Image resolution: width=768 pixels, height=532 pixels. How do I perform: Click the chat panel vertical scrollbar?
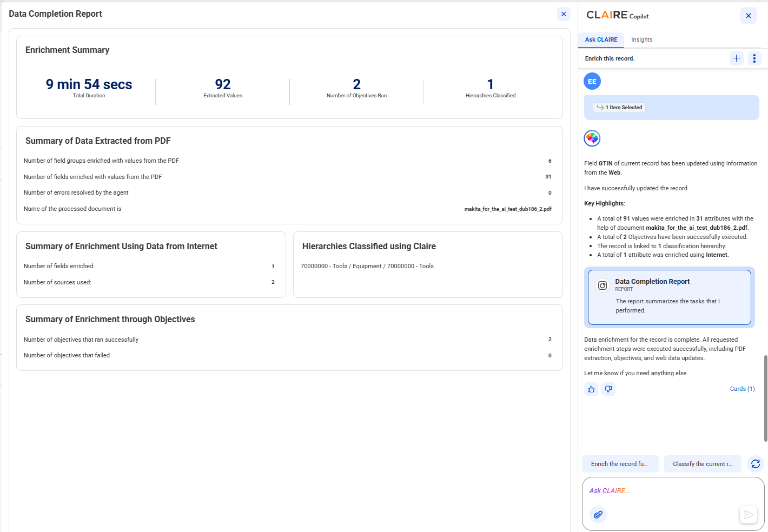pyautogui.click(x=765, y=398)
